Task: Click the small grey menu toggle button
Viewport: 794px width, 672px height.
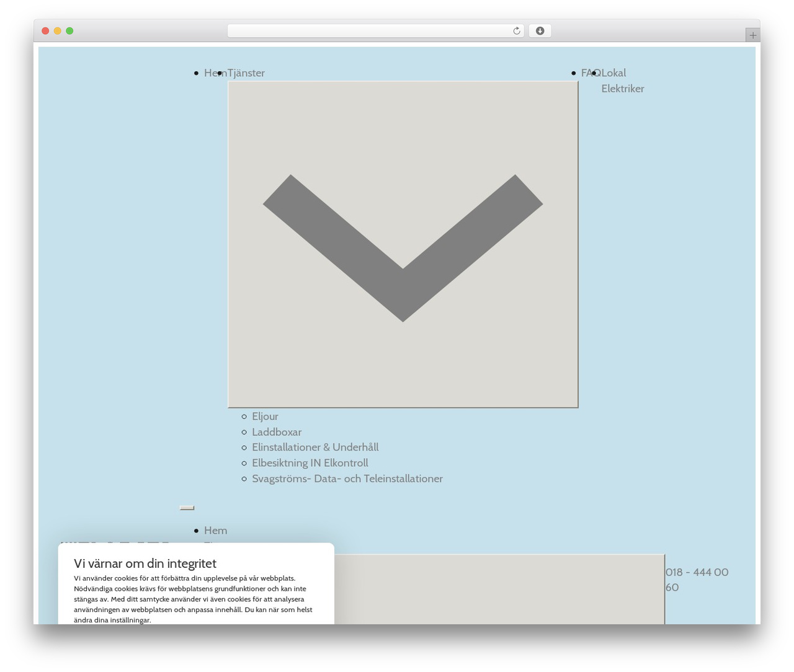Action: pyautogui.click(x=187, y=508)
